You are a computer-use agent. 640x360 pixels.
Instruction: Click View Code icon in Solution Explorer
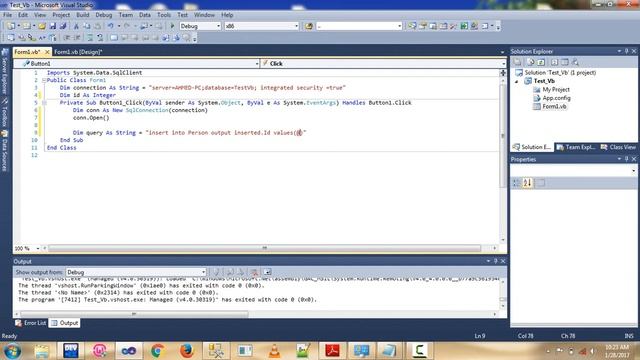tap(555, 62)
